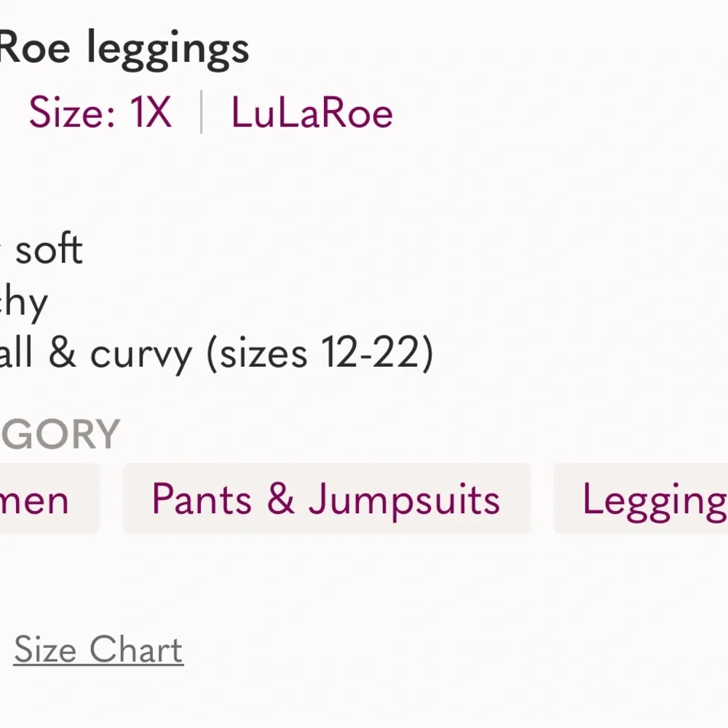Click the Size: 1X link
This screenshot has height=728, width=728.
point(100,114)
